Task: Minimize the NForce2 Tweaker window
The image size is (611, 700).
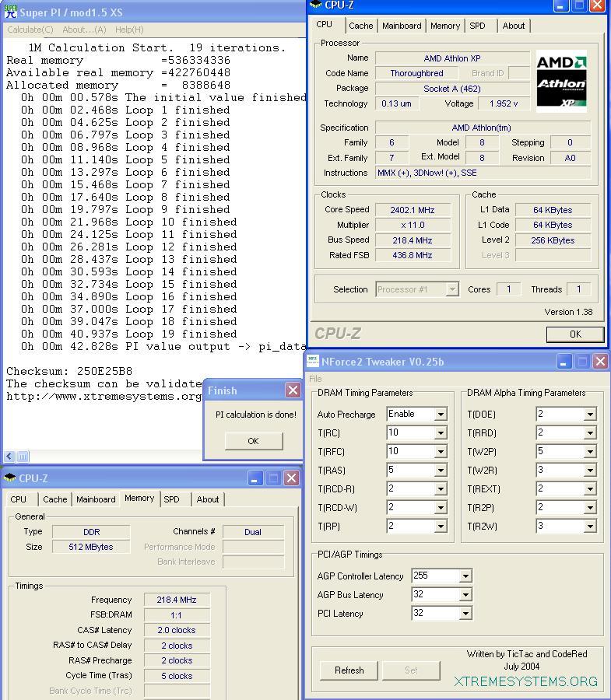Action: tap(564, 361)
